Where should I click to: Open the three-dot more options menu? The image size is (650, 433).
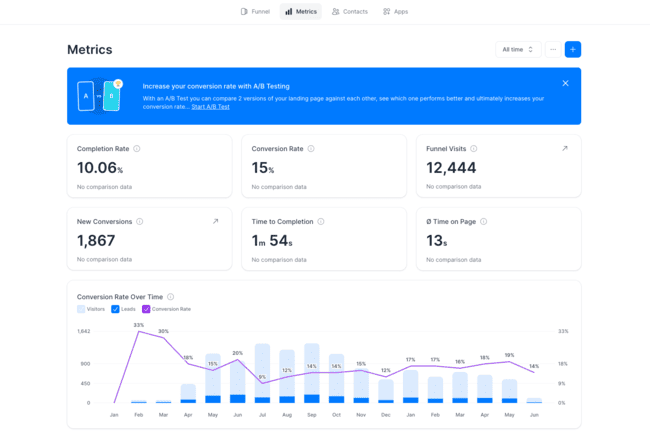[553, 49]
